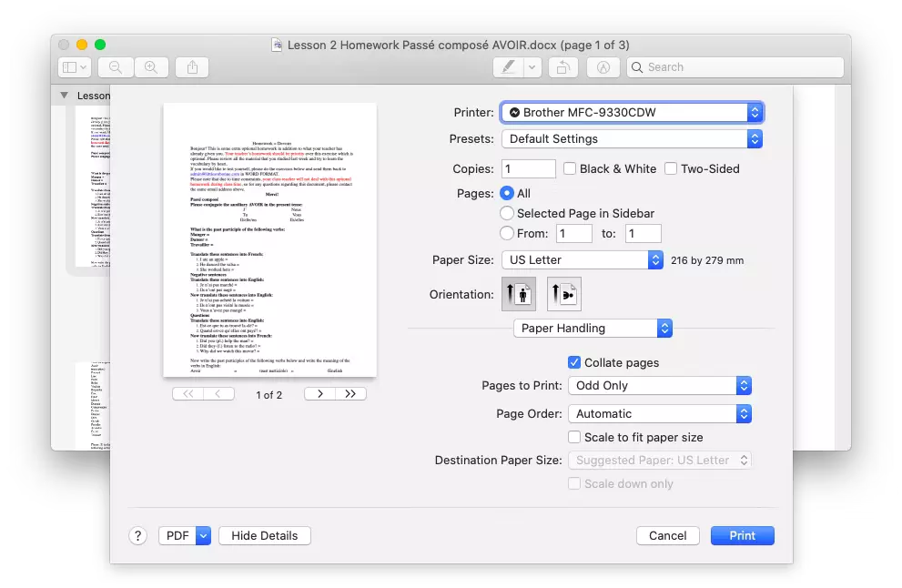
Task: Click Hide Details button
Action: click(265, 535)
